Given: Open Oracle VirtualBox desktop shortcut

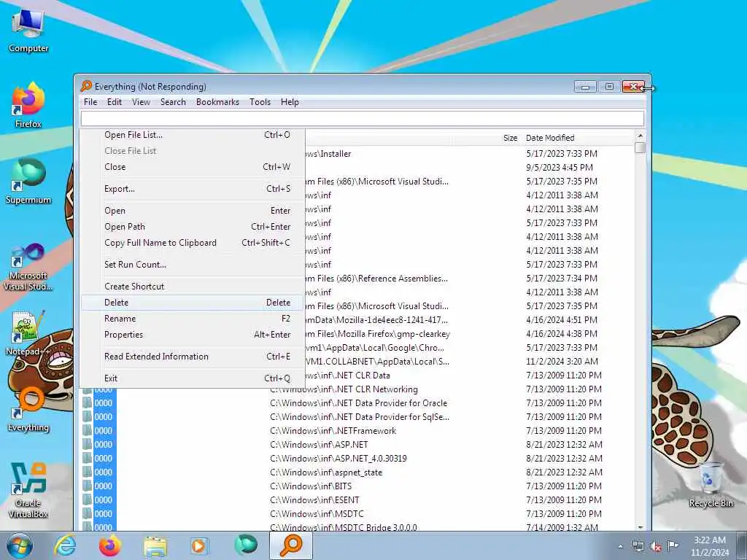Looking at the screenshot, I should (x=28, y=491).
